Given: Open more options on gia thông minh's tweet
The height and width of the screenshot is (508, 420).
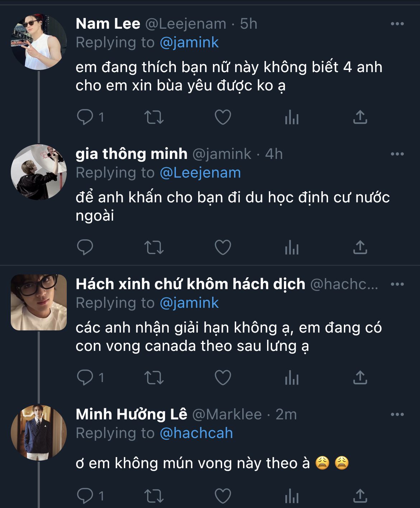Looking at the screenshot, I should (x=397, y=154).
